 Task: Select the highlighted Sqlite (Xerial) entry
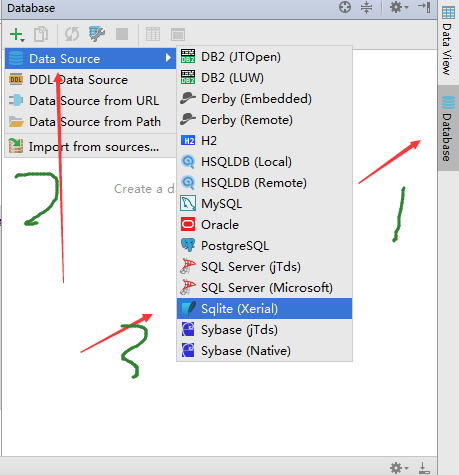pos(264,309)
